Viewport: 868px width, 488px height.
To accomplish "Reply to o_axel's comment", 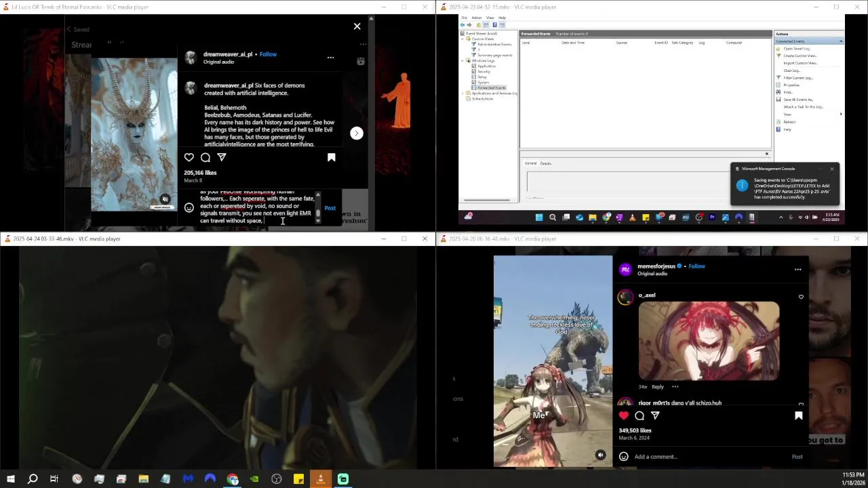I will (x=658, y=387).
